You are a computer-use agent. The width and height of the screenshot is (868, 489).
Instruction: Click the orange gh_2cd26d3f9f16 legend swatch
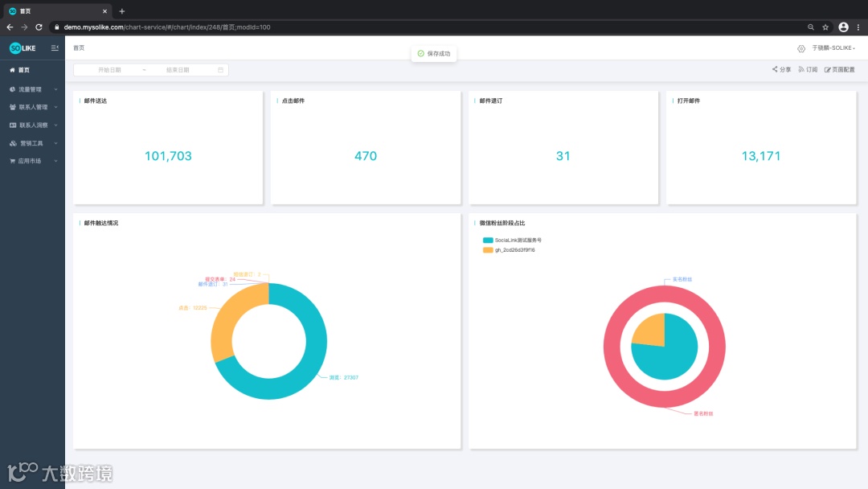488,250
